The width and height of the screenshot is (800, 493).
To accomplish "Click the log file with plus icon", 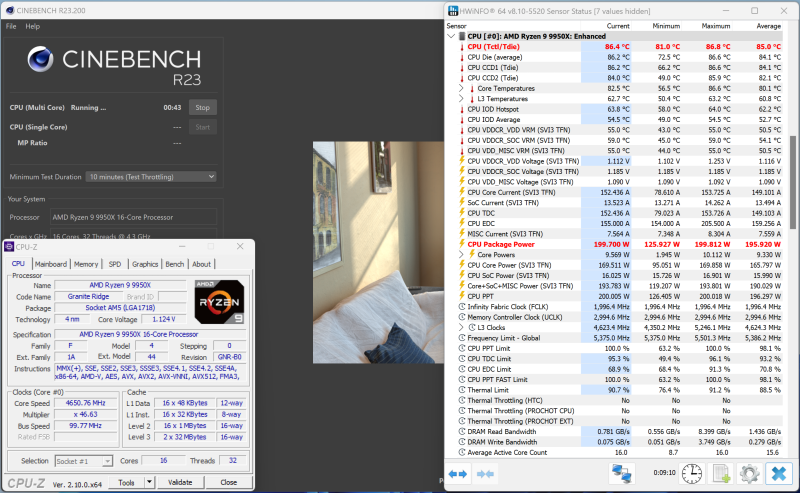I will point(720,474).
